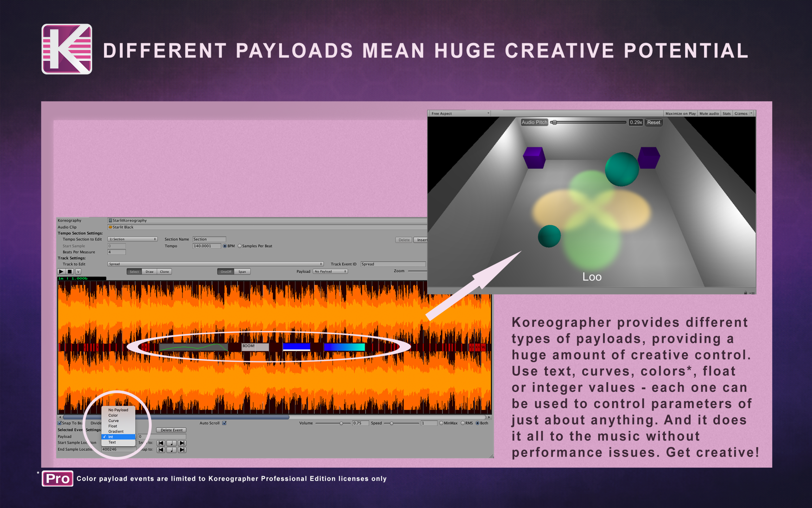Activate the Clone edit mode
The width and height of the screenshot is (812, 508).
164,271
